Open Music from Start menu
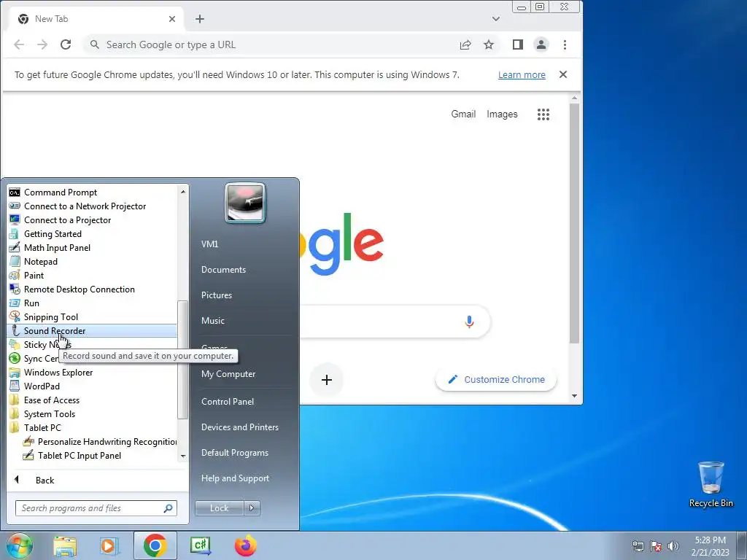 pyautogui.click(x=213, y=321)
